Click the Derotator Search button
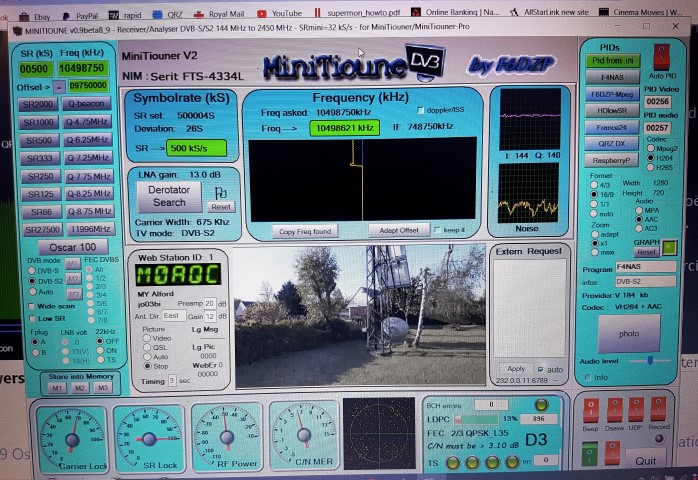This screenshot has width=698, height=480. point(169,196)
